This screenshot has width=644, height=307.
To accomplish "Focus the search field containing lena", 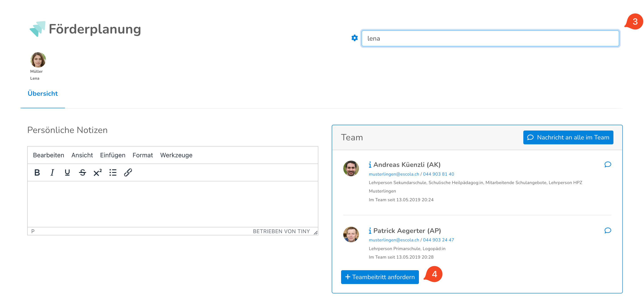I will click(x=490, y=39).
